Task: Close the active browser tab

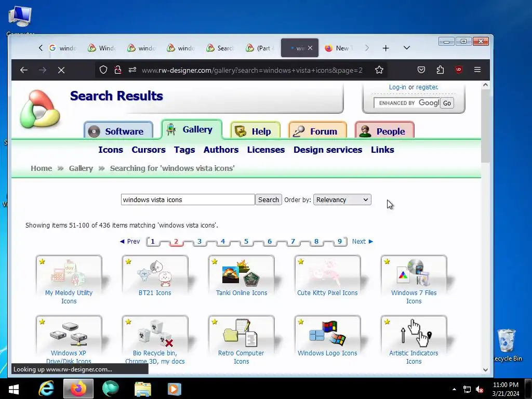Action: coord(310,48)
